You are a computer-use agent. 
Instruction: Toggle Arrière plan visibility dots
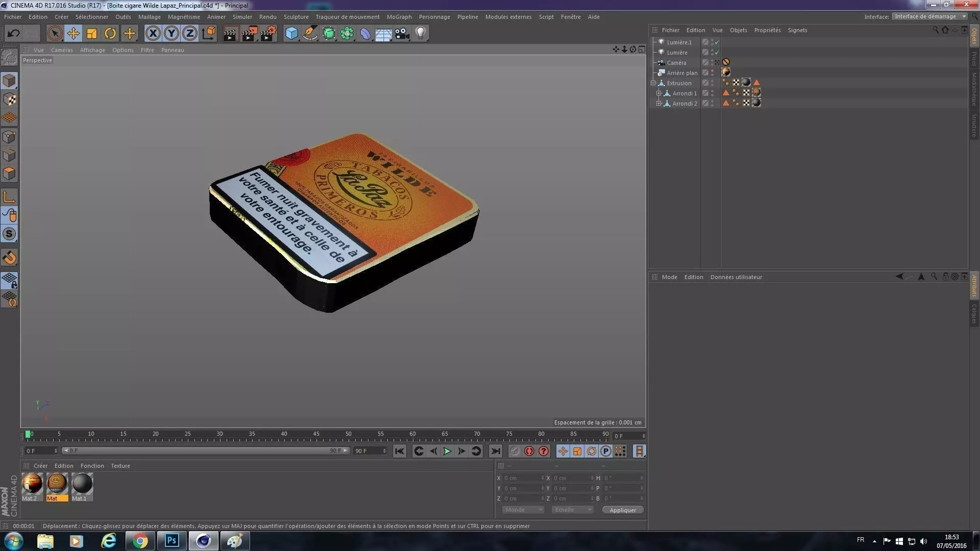[713, 72]
